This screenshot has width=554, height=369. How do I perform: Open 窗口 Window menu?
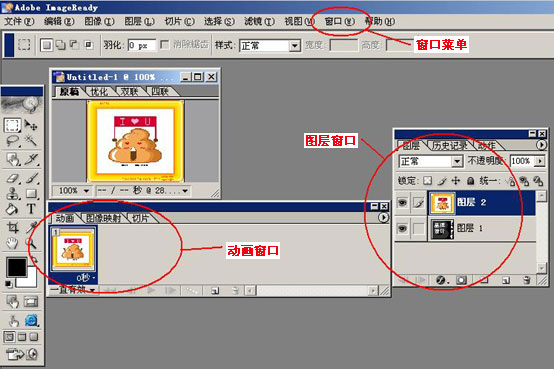pos(340,22)
